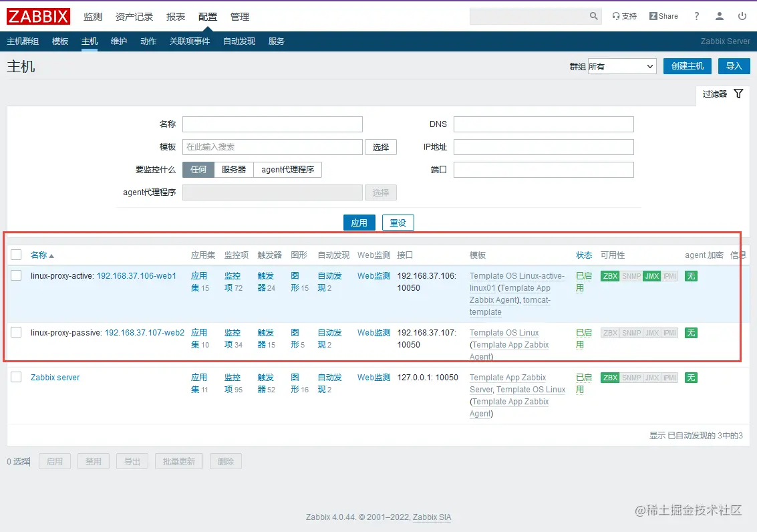Click the power logout icon
This screenshot has height=532, width=757.
point(742,16)
